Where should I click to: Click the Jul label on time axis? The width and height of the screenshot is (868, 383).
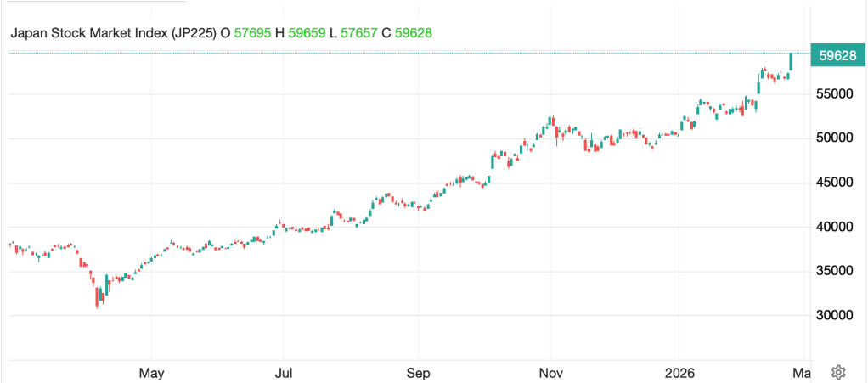285,373
